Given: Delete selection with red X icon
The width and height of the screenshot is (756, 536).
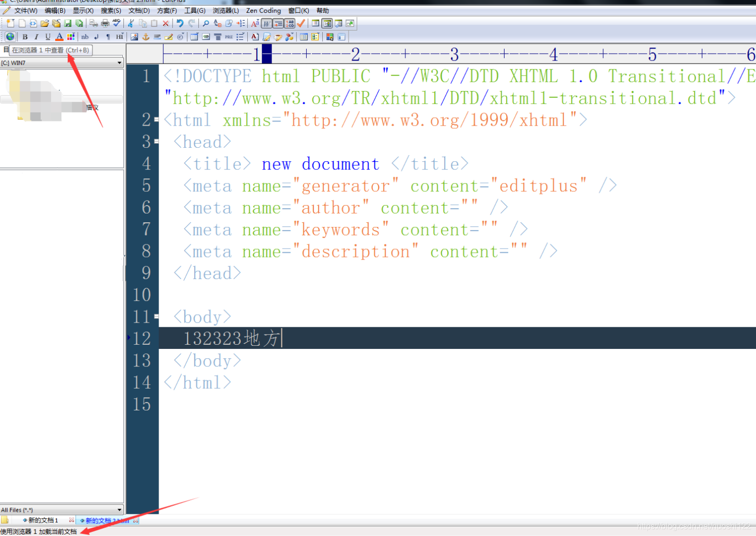Looking at the screenshot, I should (165, 23).
